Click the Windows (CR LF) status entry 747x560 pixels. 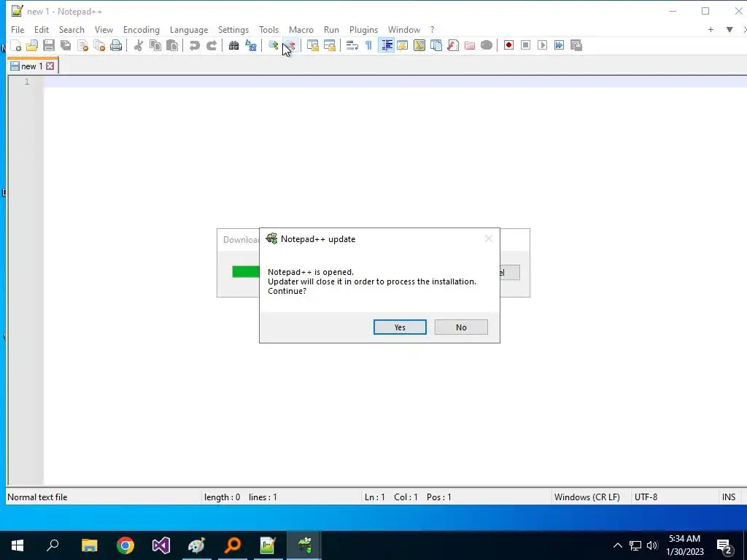pos(587,497)
